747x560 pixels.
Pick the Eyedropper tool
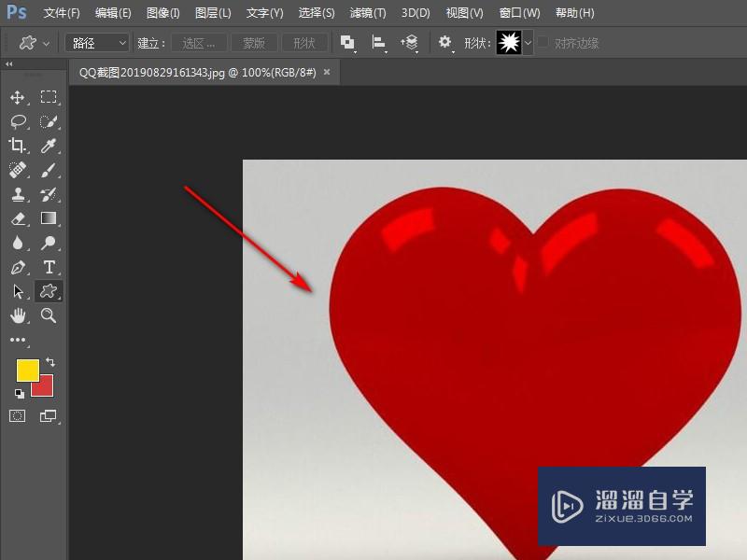[x=49, y=145]
